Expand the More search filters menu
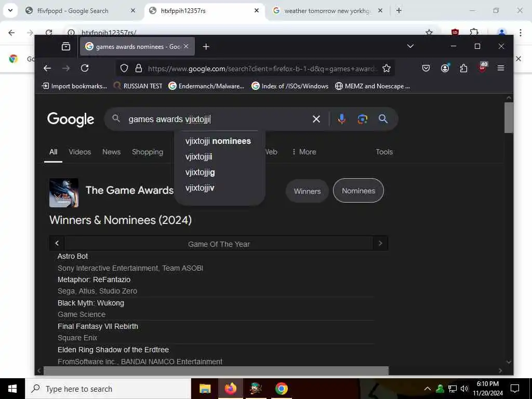Viewport: 532px width, 399px height. [304, 152]
